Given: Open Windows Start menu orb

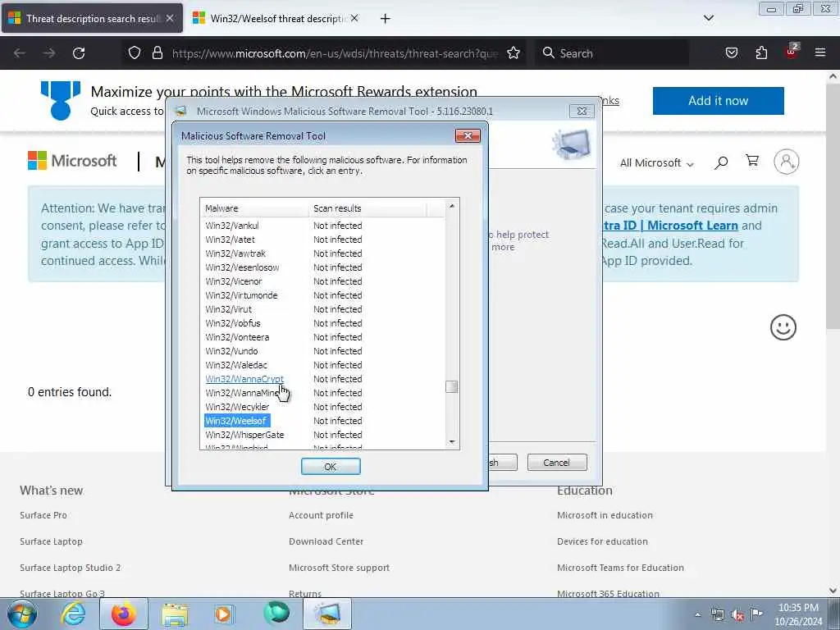Looking at the screenshot, I should coord(22,614).
